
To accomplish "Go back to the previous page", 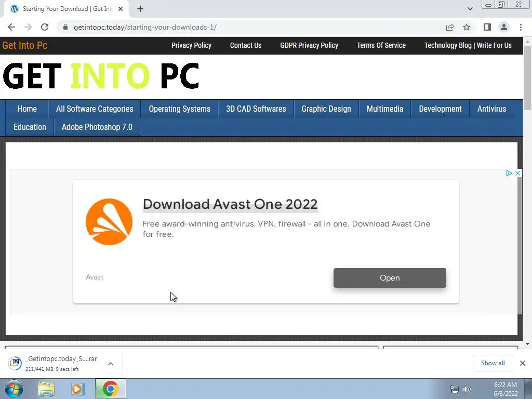I will pyautogui.click(x=11, y=27).
